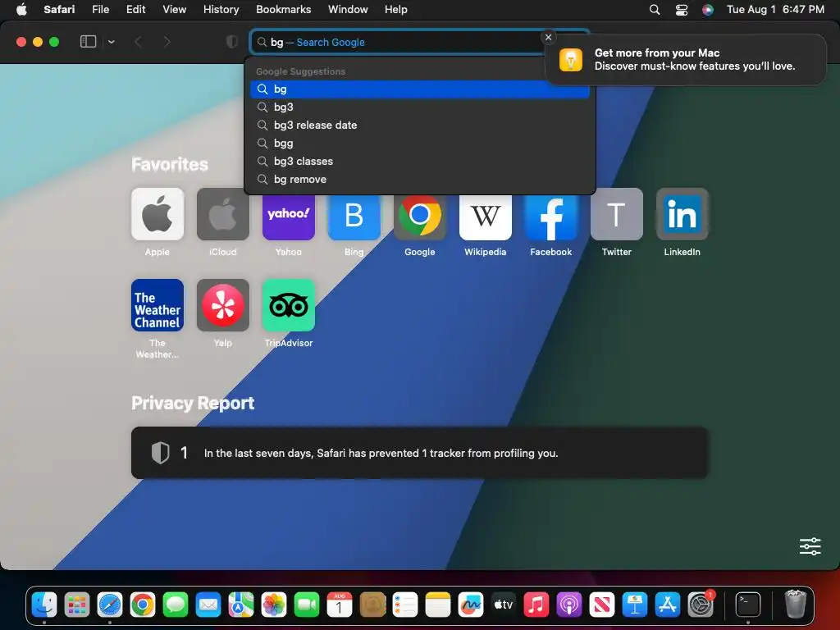
Task: Open start page customization settings
Action: click(x=810, y=546)
